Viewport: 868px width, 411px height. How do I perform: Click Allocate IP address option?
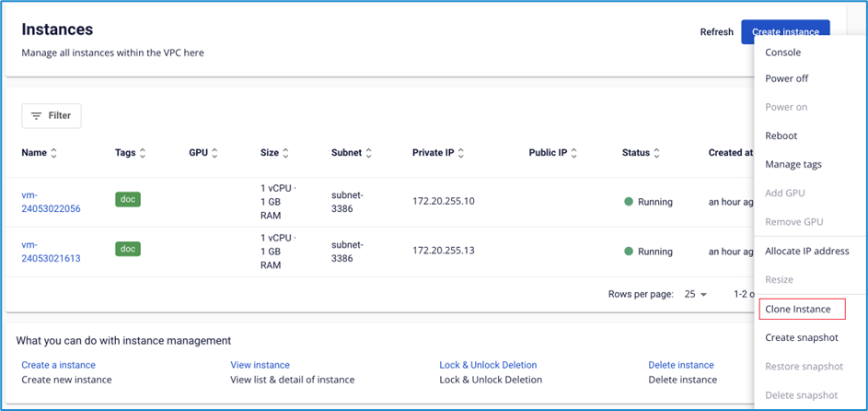(x=807, y=251)
